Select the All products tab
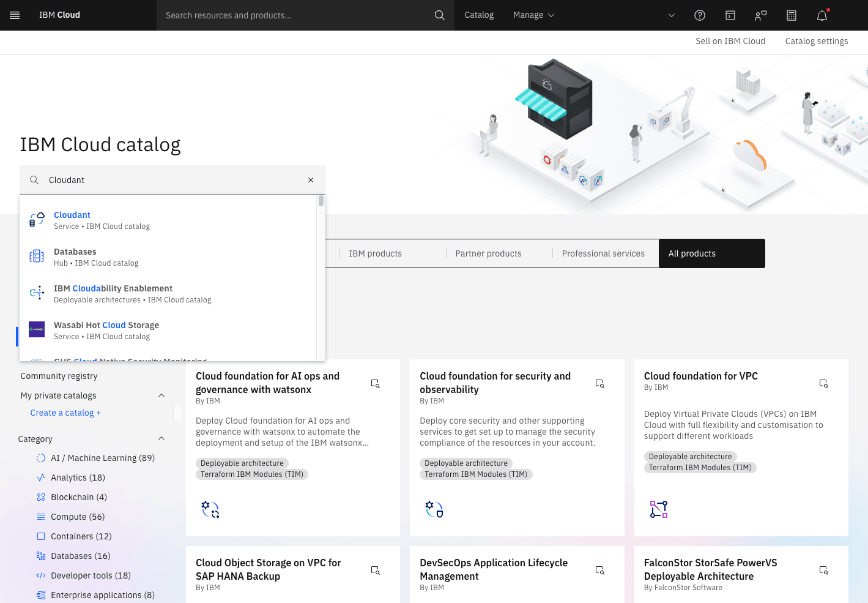This screenshot has width=868, height=603. coord(712,253)
